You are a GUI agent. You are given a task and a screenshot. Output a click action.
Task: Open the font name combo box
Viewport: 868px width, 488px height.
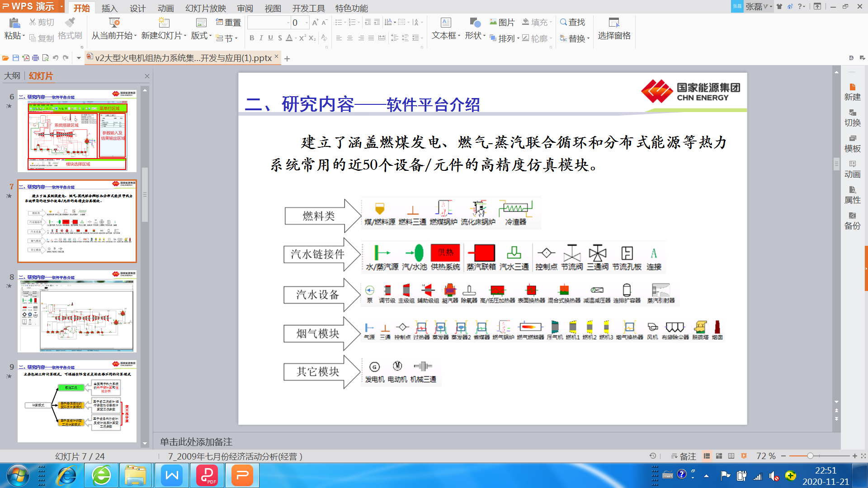(x=269, y=23)
